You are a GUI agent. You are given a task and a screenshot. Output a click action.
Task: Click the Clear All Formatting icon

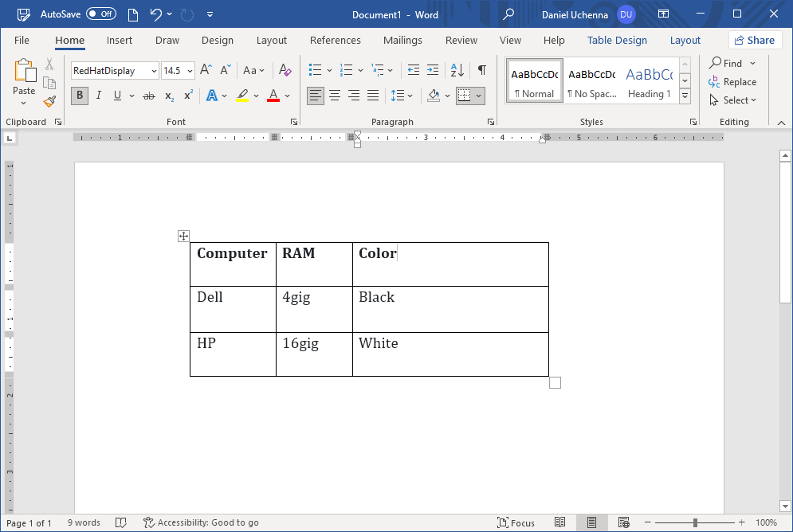click(x=285, y=71)
